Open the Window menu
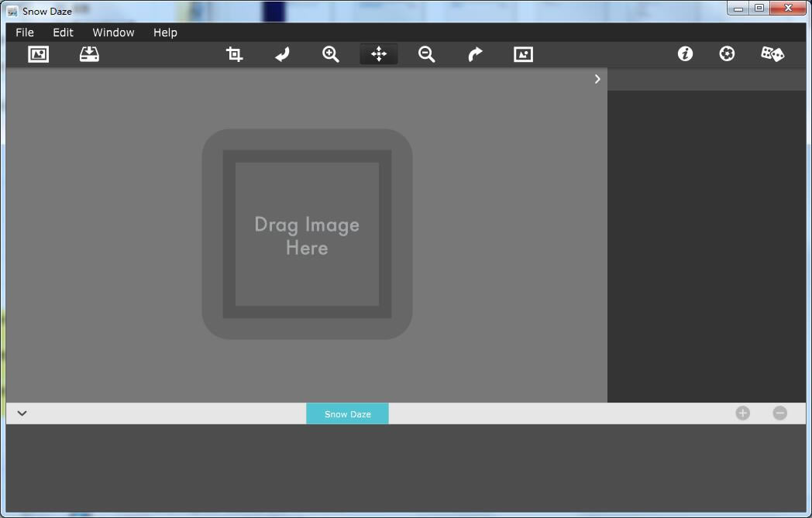 pyautogui.click(x=113, y=33)
